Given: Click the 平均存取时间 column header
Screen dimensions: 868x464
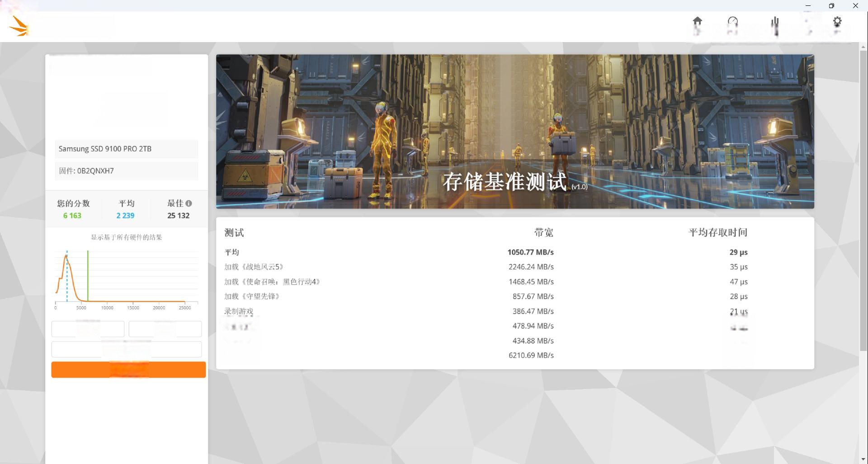Looking at the screenshot, I should click(x=718, y=232).
